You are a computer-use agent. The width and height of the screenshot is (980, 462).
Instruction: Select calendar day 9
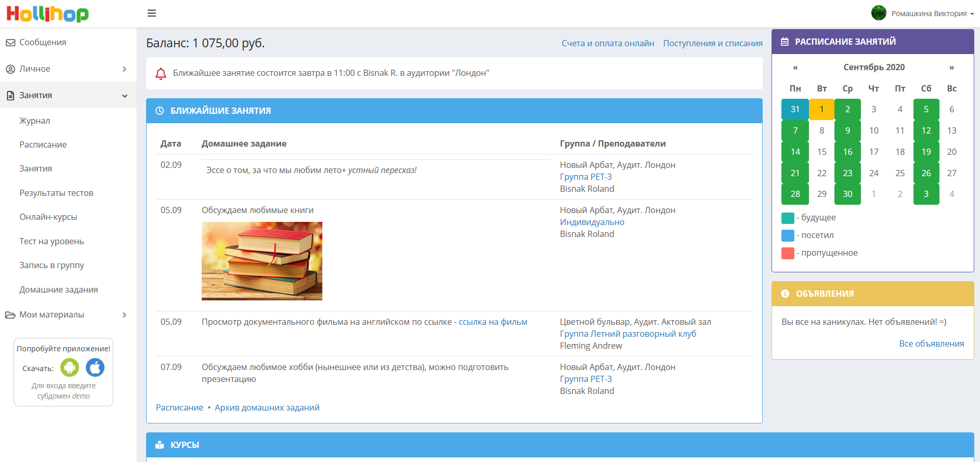(847, 130)
